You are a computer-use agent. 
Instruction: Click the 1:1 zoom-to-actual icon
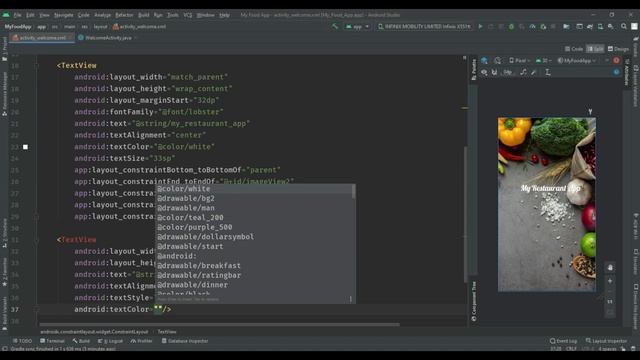pyautogui.click(x=610, y=302)
